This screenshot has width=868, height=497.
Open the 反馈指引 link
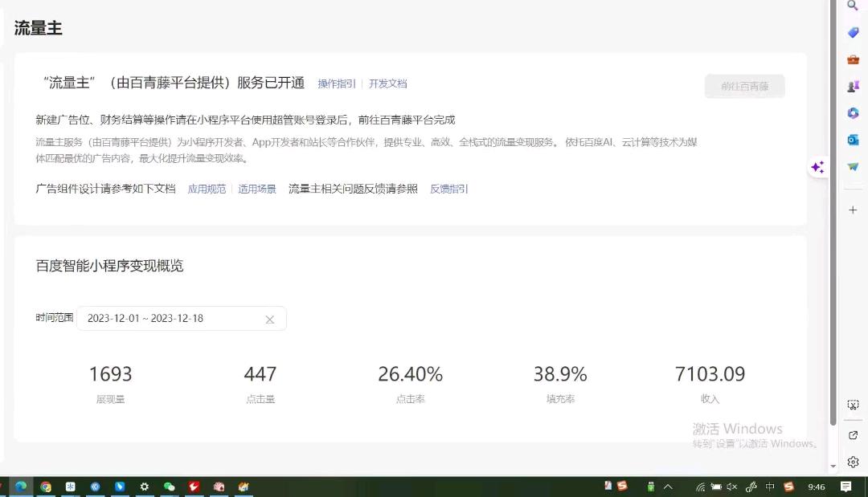[448, 189]
